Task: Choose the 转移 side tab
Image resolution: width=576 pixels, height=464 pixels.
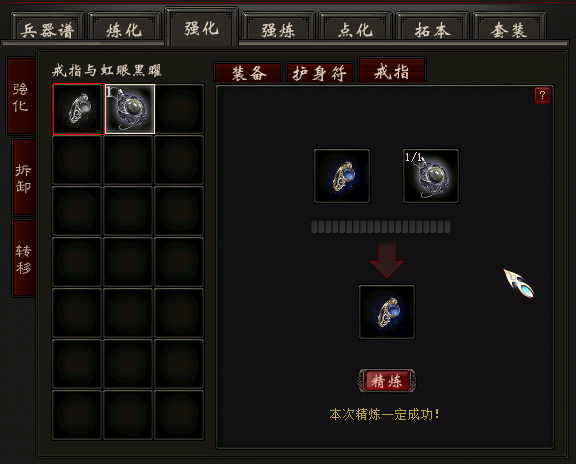Action: tap(24, 259)
